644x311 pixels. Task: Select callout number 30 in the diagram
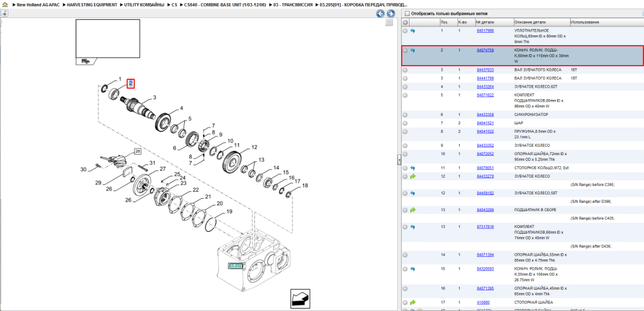coord(83,169)
